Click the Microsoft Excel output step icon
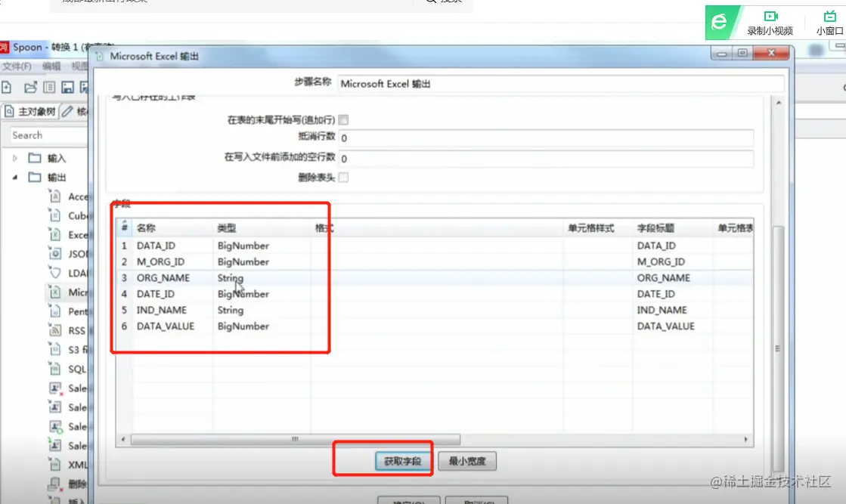 point(54,292)
